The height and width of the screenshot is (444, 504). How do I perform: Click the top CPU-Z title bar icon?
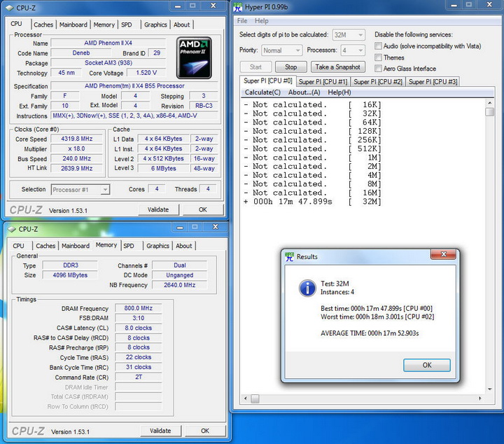10,8
